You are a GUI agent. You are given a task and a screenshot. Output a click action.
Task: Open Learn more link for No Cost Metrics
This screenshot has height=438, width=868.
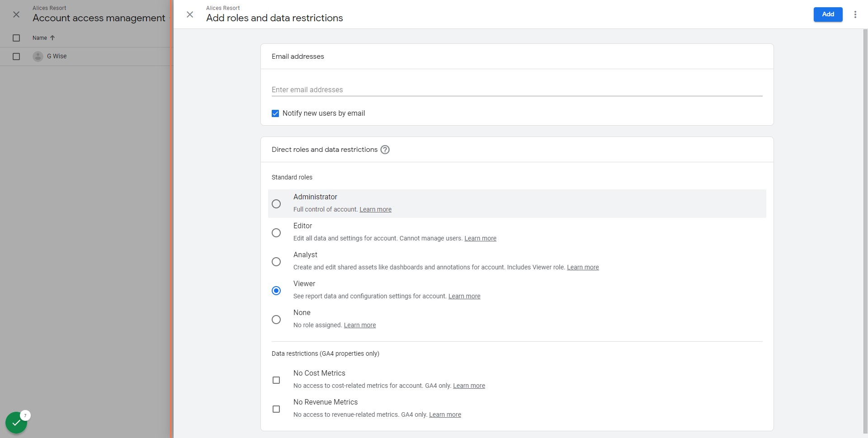469,386
